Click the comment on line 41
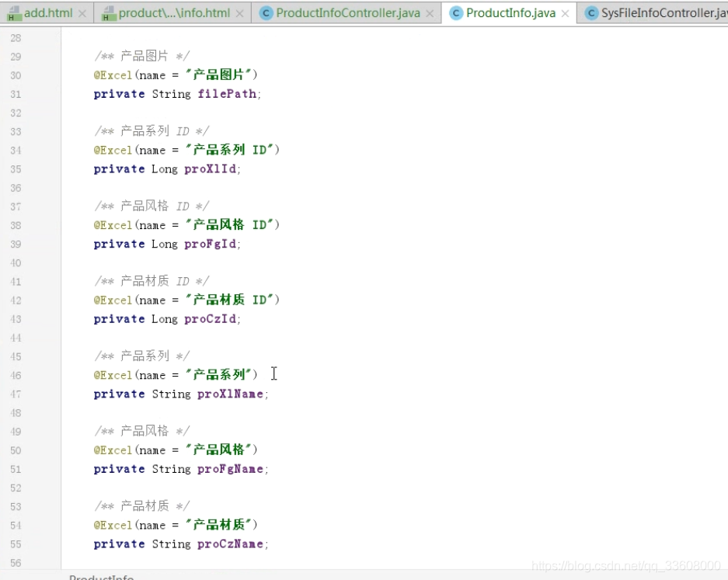The width and height of the screenshot is (728, 580). point(152,281)
